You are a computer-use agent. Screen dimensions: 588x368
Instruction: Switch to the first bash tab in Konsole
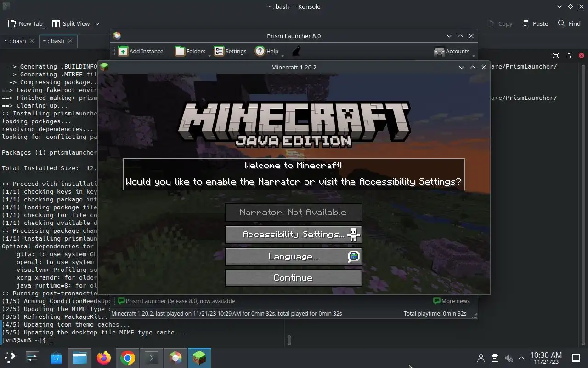[x=15, y=41]
